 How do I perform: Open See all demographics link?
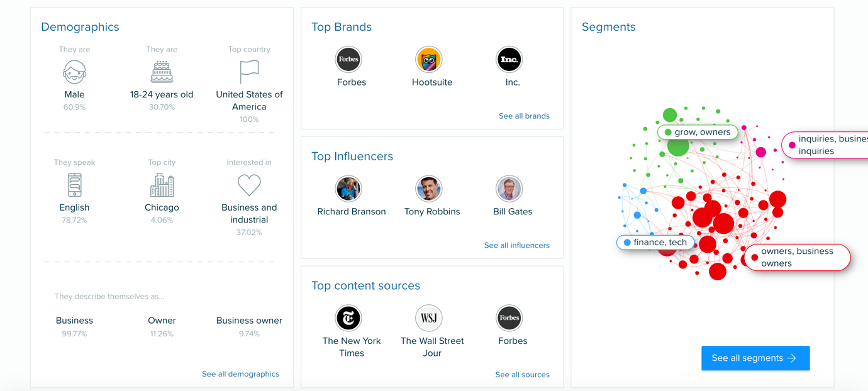240,374
